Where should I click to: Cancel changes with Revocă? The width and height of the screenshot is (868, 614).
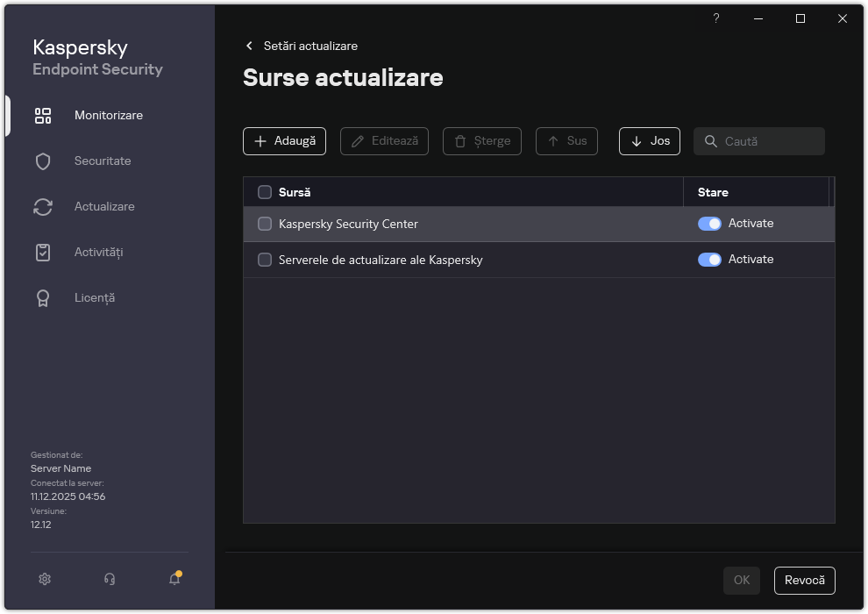pos(804,580)
